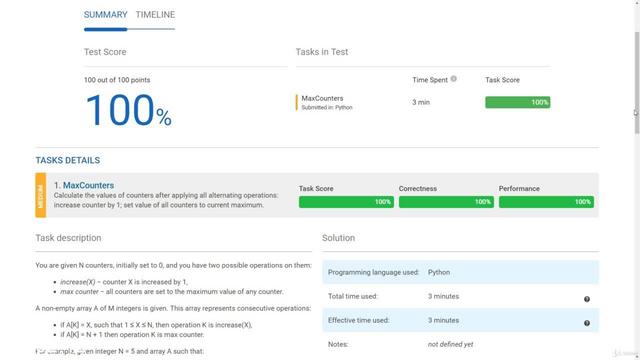The width and height of the screenshot is (640, 360).
Task: Click the MaxCounters task summary description
Action: [166, 200]
